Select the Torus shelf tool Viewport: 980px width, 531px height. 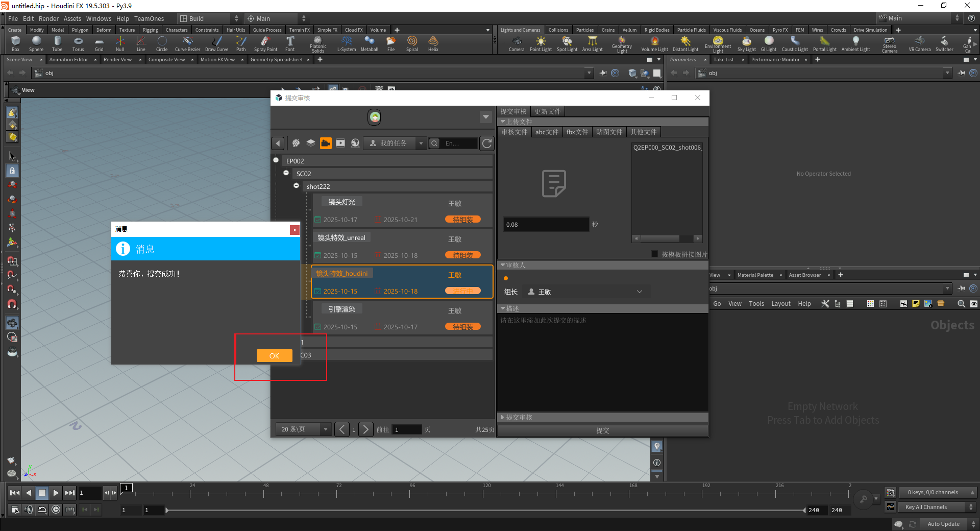pos(78,43)
